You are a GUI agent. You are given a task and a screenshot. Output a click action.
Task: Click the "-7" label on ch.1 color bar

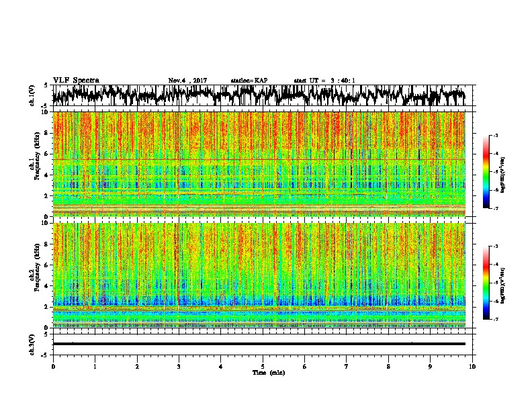coord(496,208)
